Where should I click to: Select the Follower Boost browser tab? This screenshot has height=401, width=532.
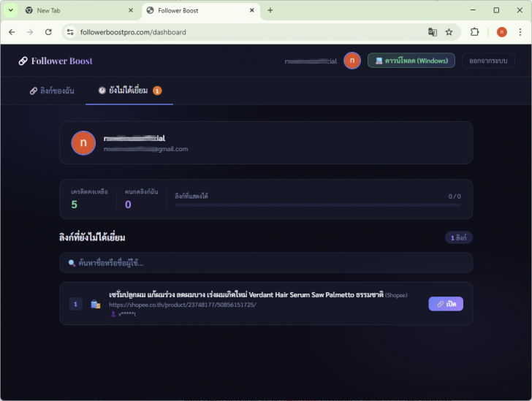(200, 10)
